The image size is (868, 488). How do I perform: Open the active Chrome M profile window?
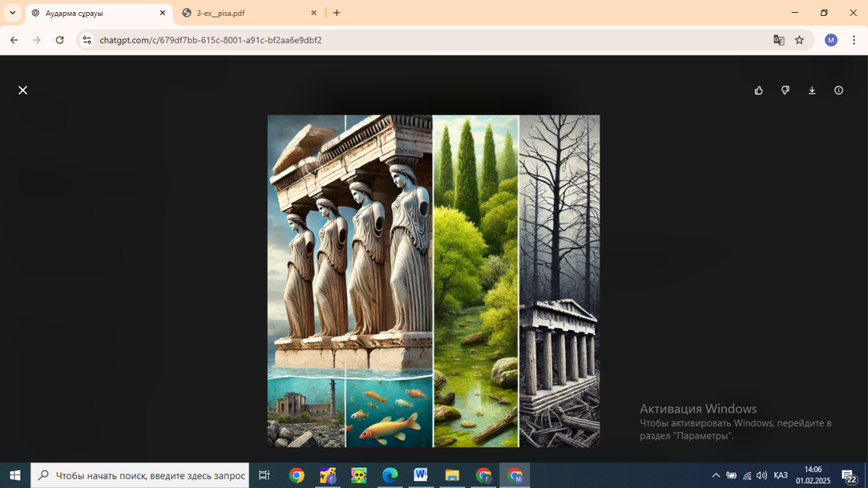pyautogui.click(x=515, y=475)
